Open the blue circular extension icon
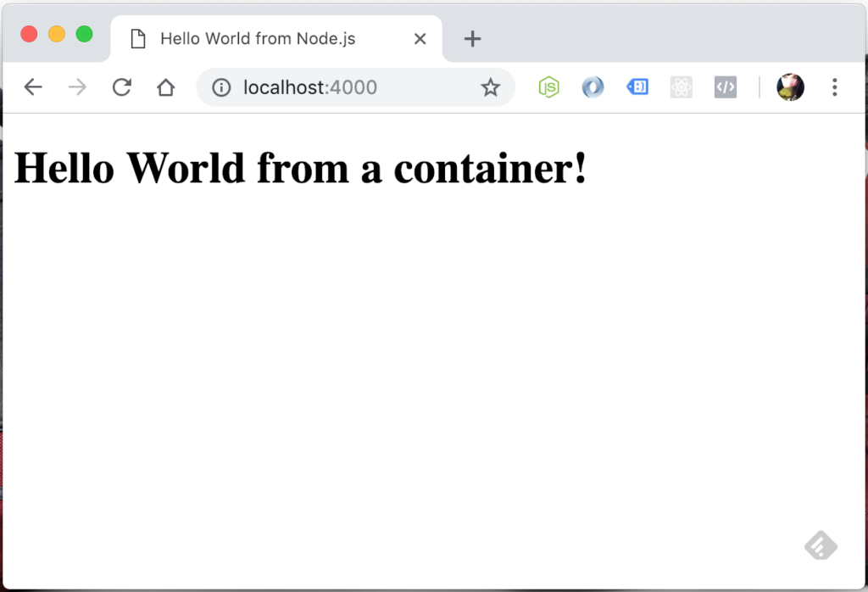Viewport: 868px width, 592px height. tap(593, 87)
